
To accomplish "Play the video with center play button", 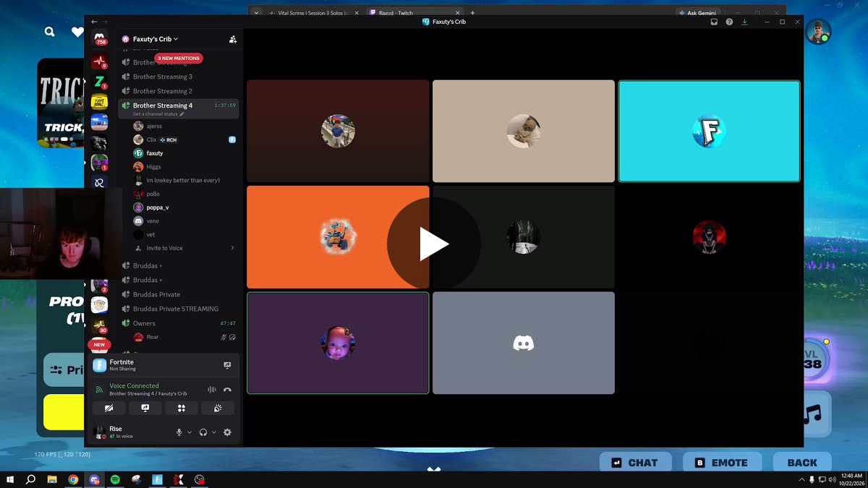I will tap(434, 244).
